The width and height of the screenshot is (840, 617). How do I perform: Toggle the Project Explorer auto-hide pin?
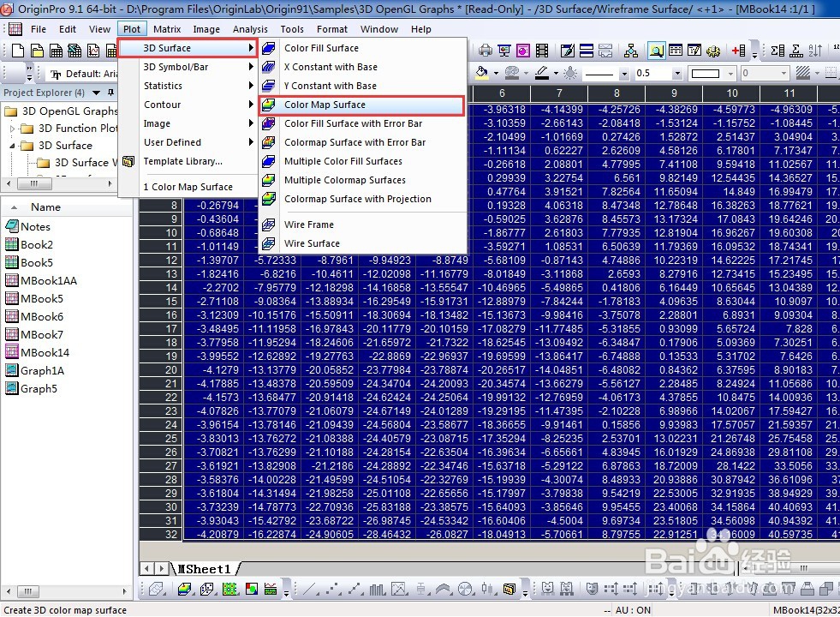click(x=111, y=93)
